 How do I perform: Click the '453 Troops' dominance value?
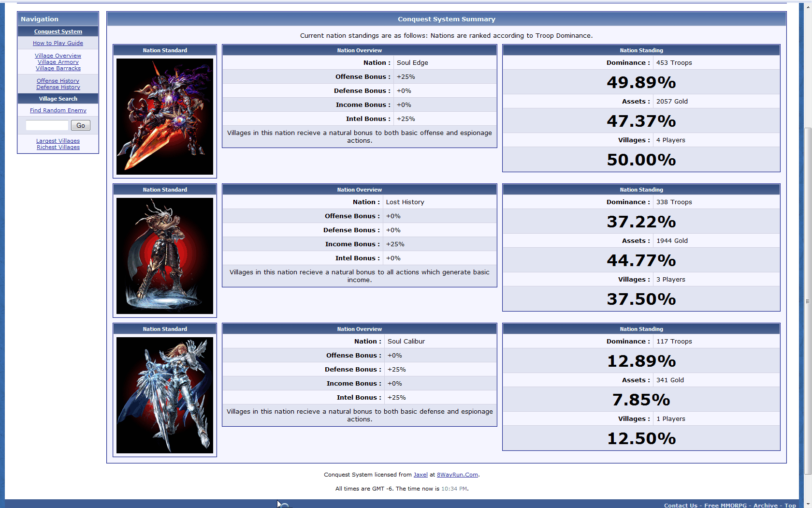click(674, 62)
